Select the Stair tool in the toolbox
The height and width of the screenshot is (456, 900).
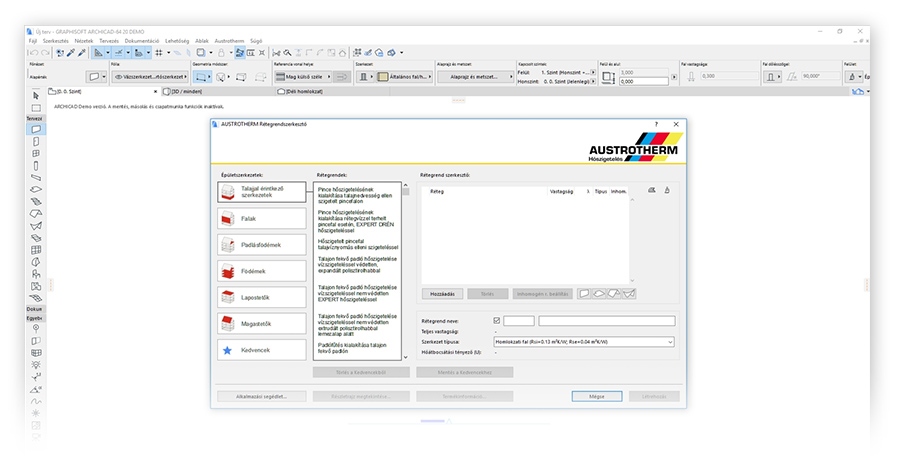coord(36,202)
